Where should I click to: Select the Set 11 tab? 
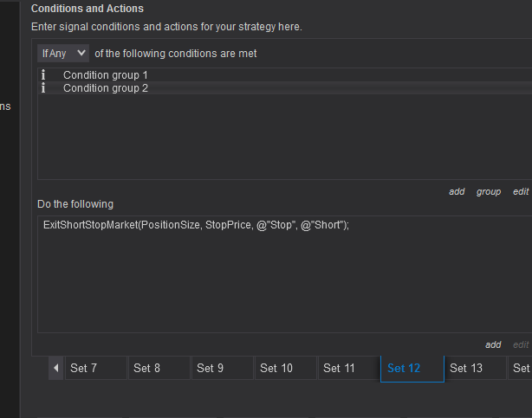(348, 368)
